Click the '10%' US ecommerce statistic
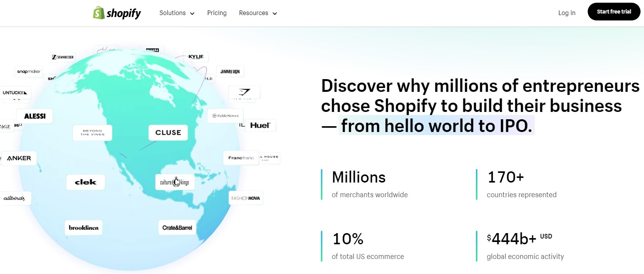The height and width of the screenshot is (274, 644). (348, 239)
